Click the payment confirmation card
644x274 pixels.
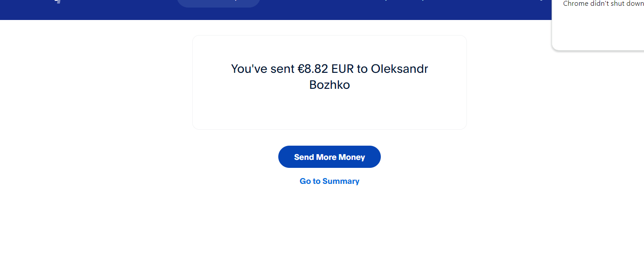(x=329, y=111)
